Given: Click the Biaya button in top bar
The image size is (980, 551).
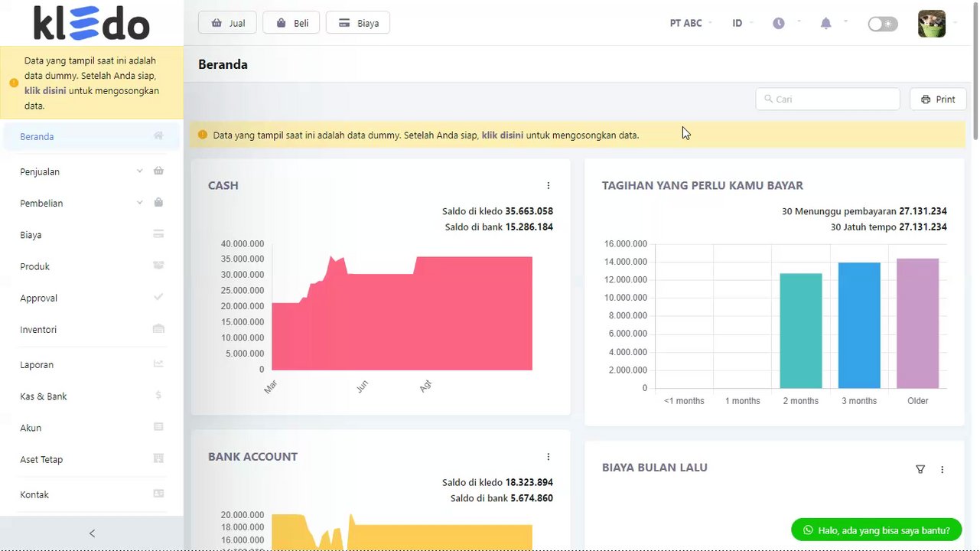Looking at the screenshot, I should click(x=358, y=23).
